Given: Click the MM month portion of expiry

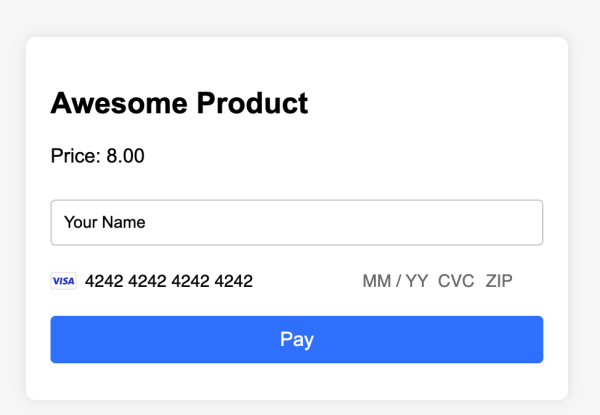Looking at the screenshot, I should point(376,281).
